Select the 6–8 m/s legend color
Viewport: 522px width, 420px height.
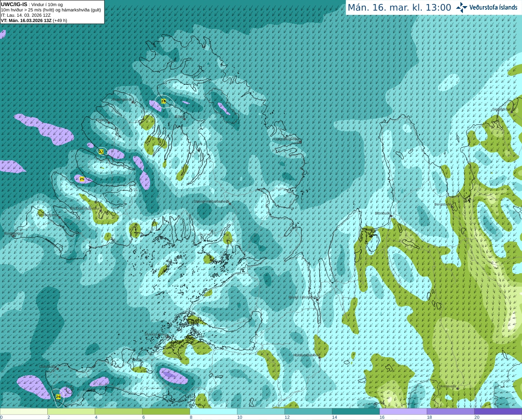click(166, 411)
